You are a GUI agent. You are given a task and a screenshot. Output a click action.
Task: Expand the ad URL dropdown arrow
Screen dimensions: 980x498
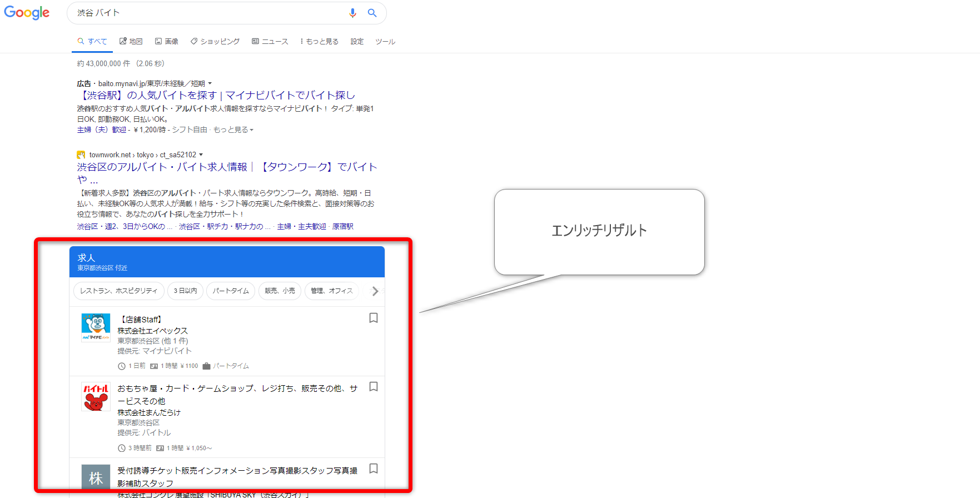coord(210,83)
